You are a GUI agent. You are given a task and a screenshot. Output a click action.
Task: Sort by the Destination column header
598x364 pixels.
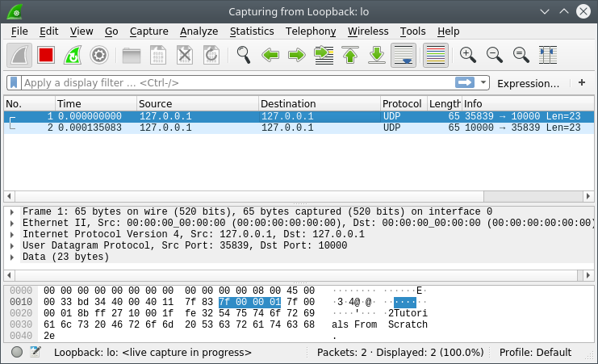point(320,104)
